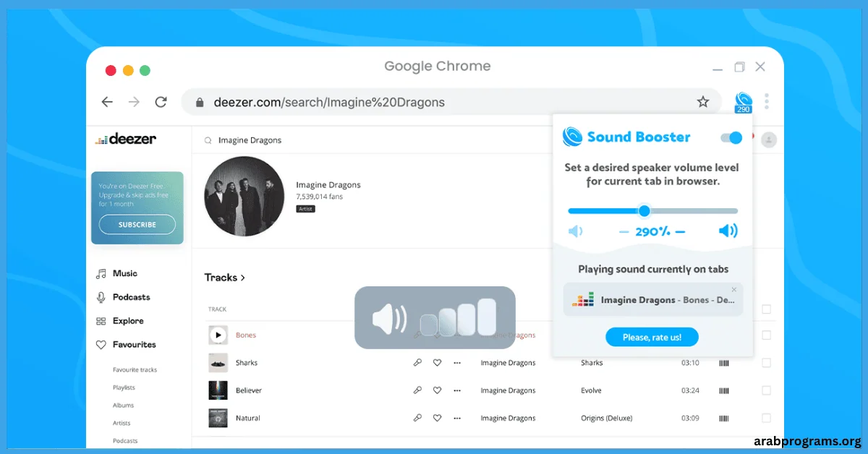
Task: Click the Favourites heart icon in sidebar
Action: pos(101,345)
